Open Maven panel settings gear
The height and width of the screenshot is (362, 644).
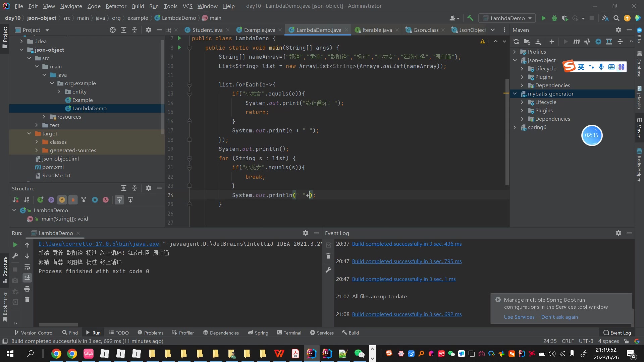[x=619, y=30]
